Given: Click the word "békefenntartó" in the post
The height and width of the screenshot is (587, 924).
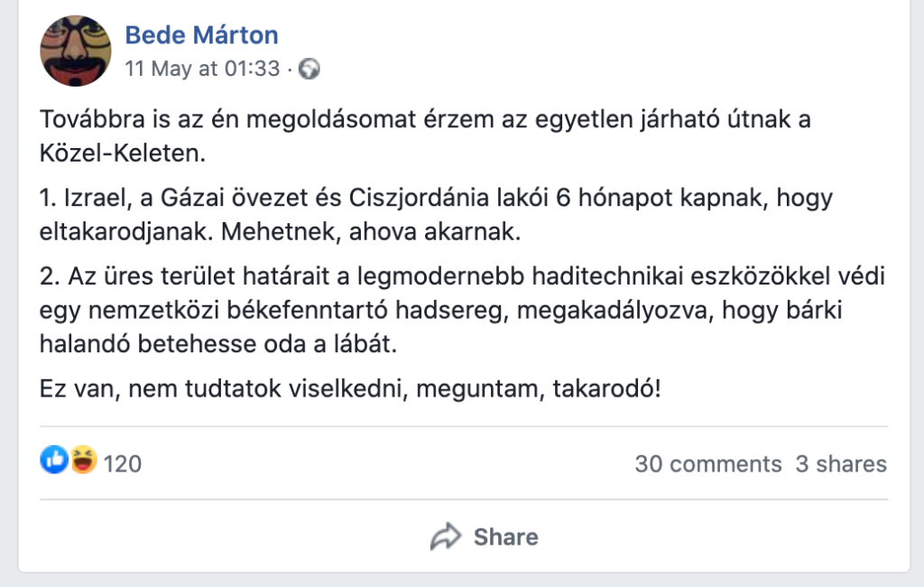Looking at the screenshot, I should tap(307, 310).
